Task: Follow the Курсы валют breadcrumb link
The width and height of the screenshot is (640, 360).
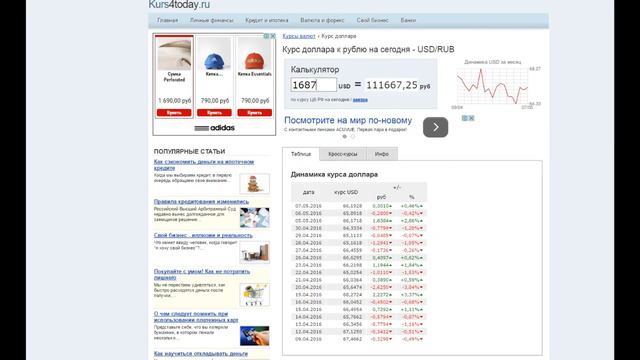Action: (299, 36)
